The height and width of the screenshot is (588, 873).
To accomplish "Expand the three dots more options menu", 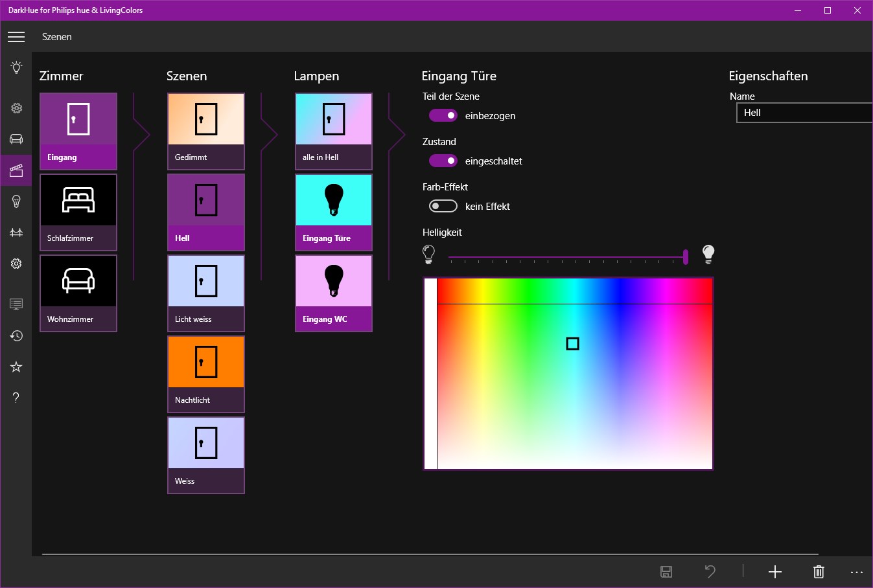I will (x=857, y=572).
